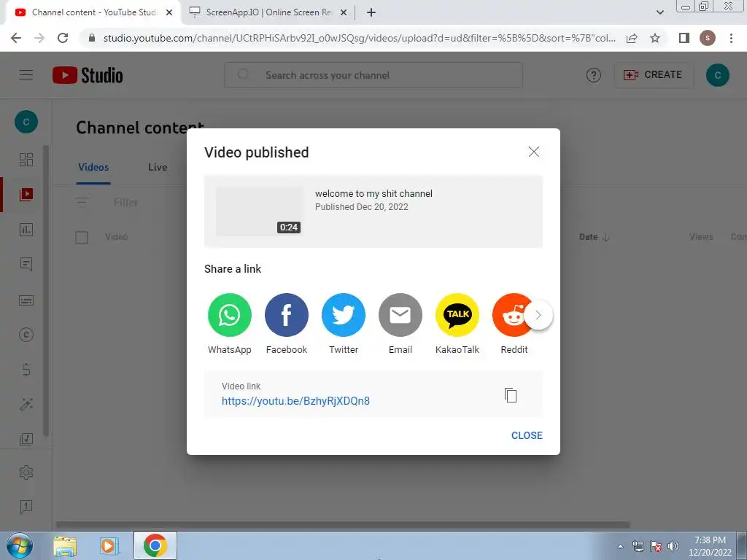Click the CREATE button
Screen dimensions: 747x560
click(654, 75)
